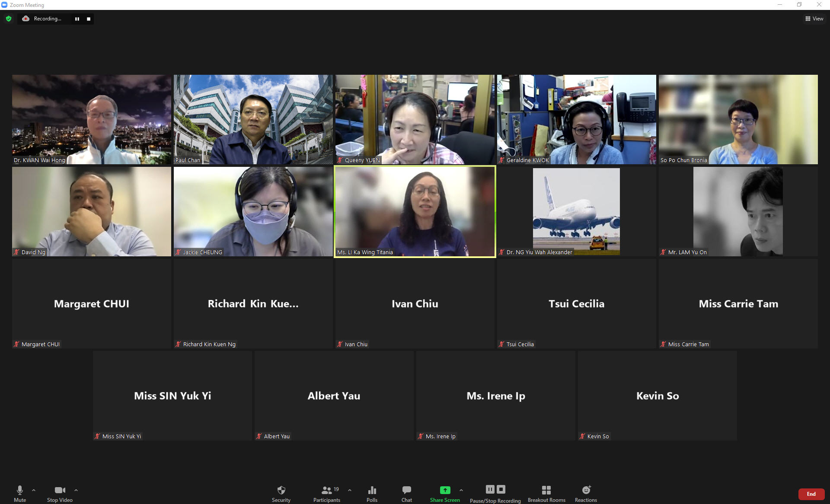Select Dr. NG Yiu Wah Alexander's airplane tile
Screen dimensions: 830x504
click(577, 211)
